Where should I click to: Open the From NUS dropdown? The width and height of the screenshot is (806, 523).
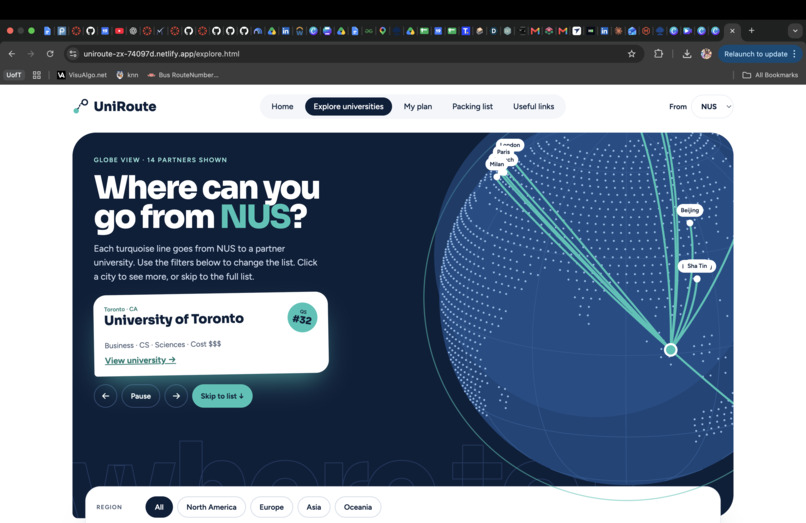pos(712,106)
